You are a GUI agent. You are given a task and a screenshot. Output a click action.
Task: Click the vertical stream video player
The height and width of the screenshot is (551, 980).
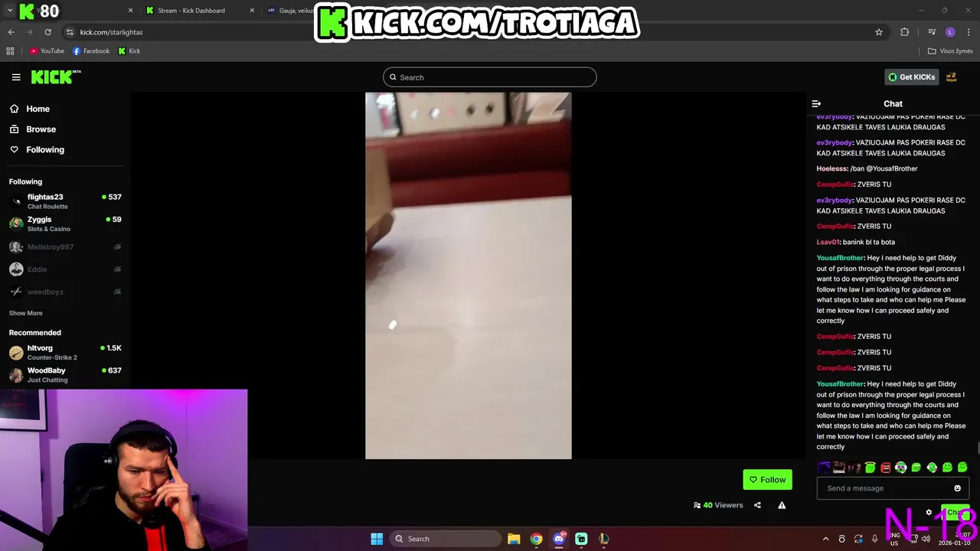(468, 275)
